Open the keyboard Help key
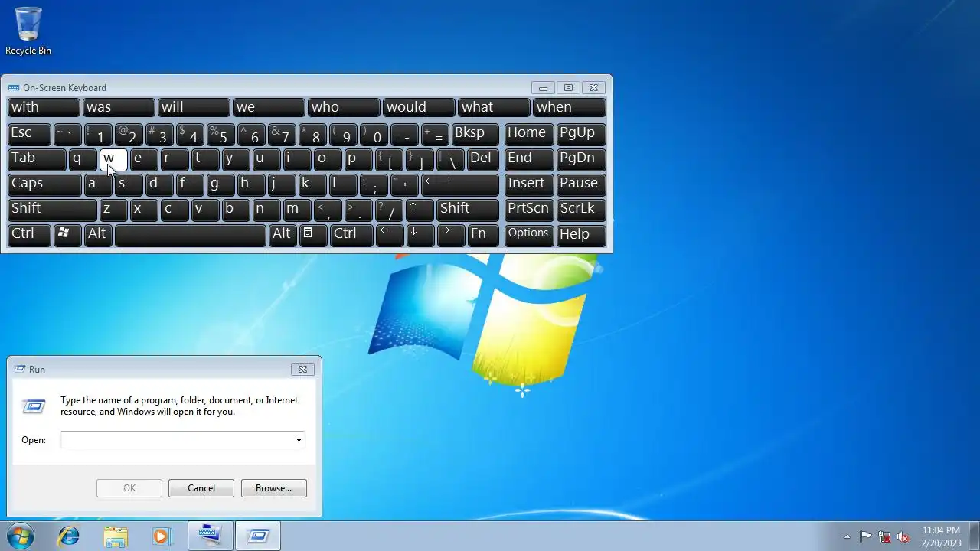 [581, 234]
